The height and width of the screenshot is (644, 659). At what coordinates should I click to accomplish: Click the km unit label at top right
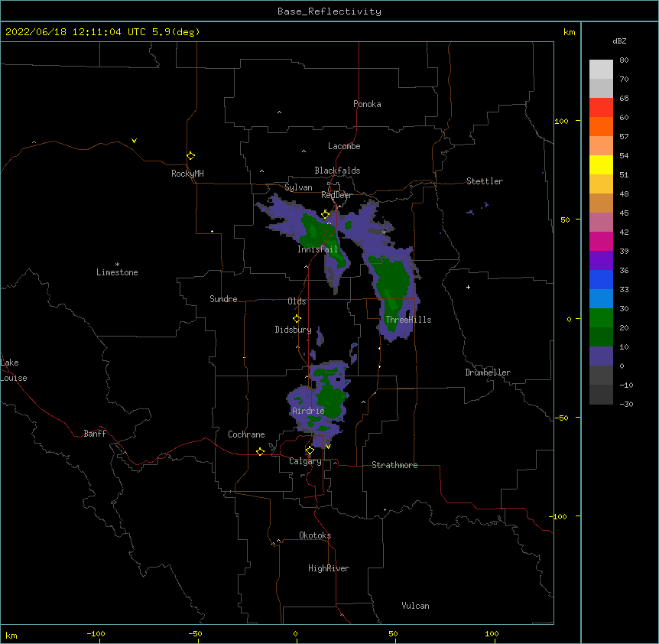pyautogui.click(x=570, y=32)
